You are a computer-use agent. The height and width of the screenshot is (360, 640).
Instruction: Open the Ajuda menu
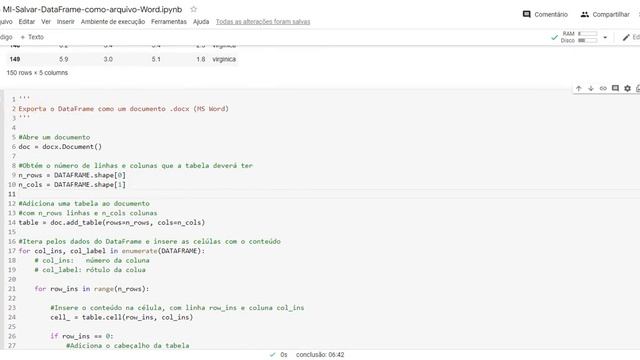click(201, 22)
